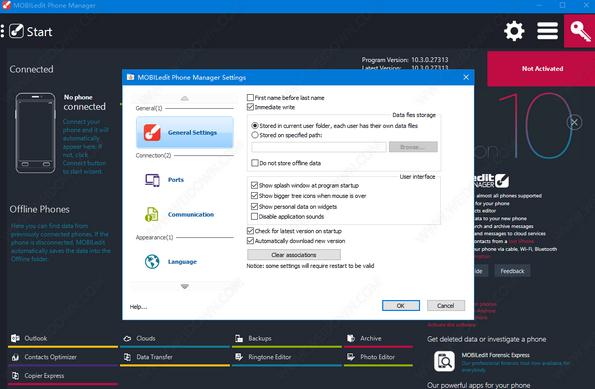Screen dimensions: 595x389
Task: Confirm settings with OK button
Action: pos(401,306)
